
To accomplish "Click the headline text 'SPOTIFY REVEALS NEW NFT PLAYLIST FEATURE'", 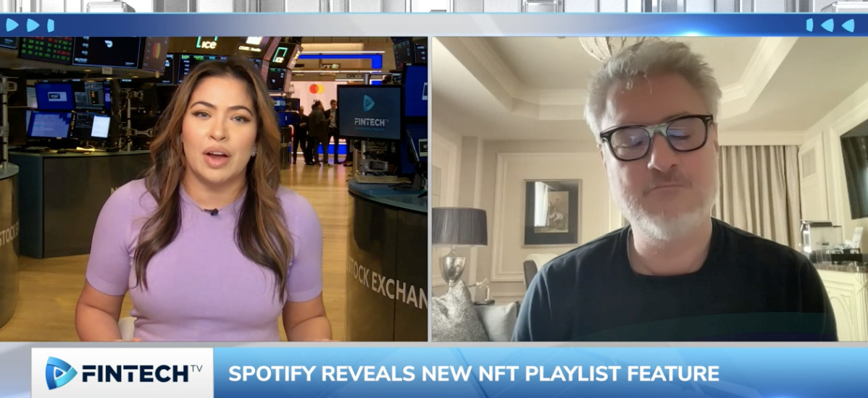I will [474, 373].
